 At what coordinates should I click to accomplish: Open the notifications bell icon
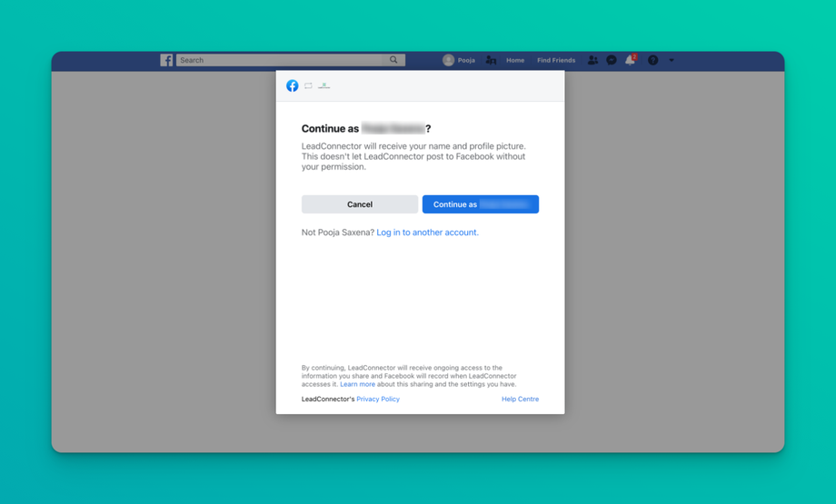pyautogui.click(x=631, y=60)
